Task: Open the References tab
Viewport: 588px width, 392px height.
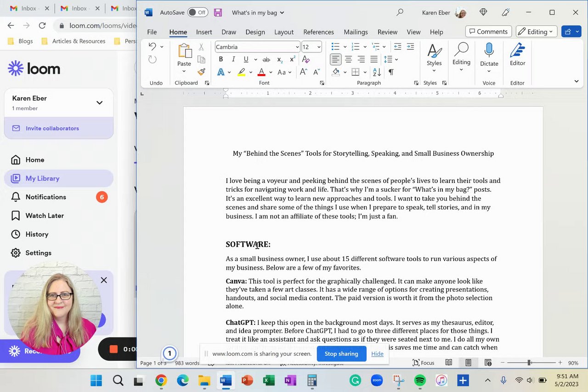Action: tap(318, 32)
